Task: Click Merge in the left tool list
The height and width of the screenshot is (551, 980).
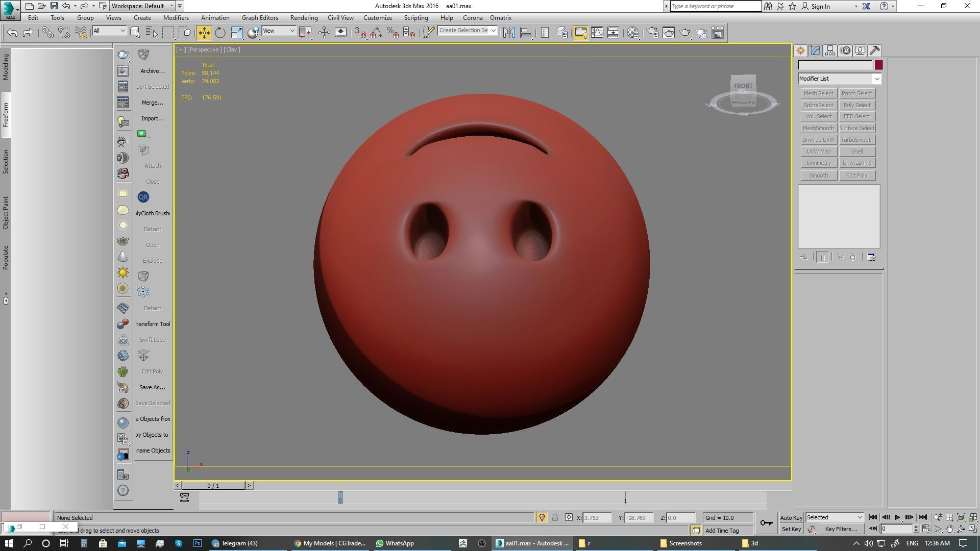Action: (152, 103)
